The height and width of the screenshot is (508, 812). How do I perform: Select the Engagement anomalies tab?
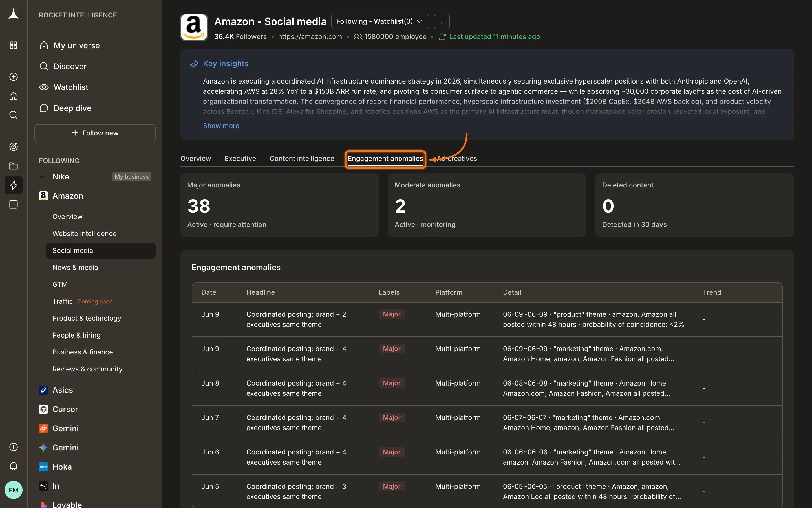pos(385,159)
